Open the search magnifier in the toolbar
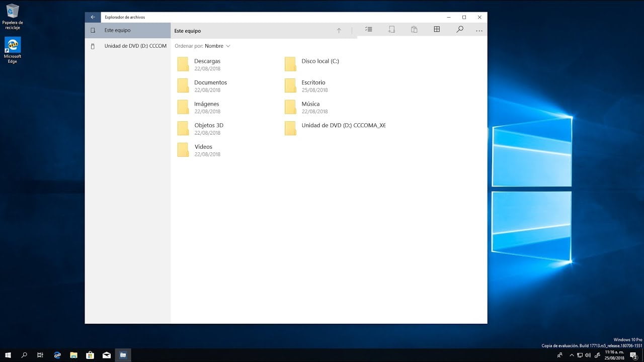Screen dimensions: 644x362 (x=459, y=30)
